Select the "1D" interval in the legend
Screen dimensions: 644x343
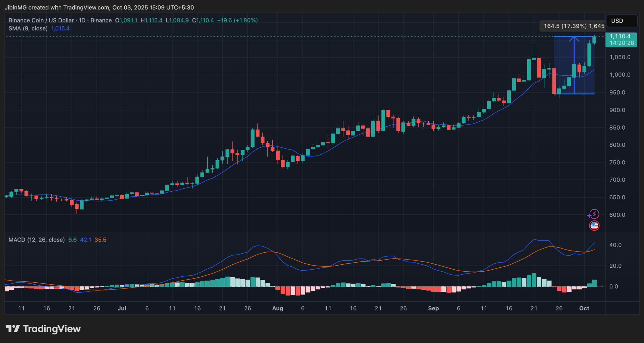pos(82,20)
